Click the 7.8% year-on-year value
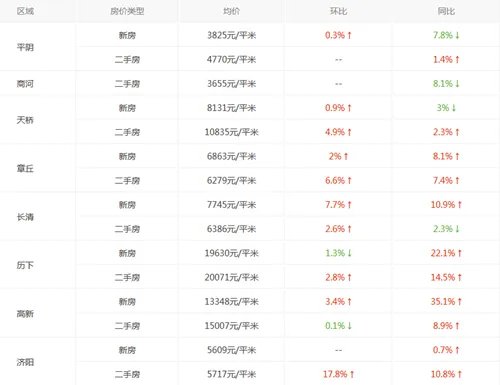This screenshot has height=385, width=500. (446, 35)
